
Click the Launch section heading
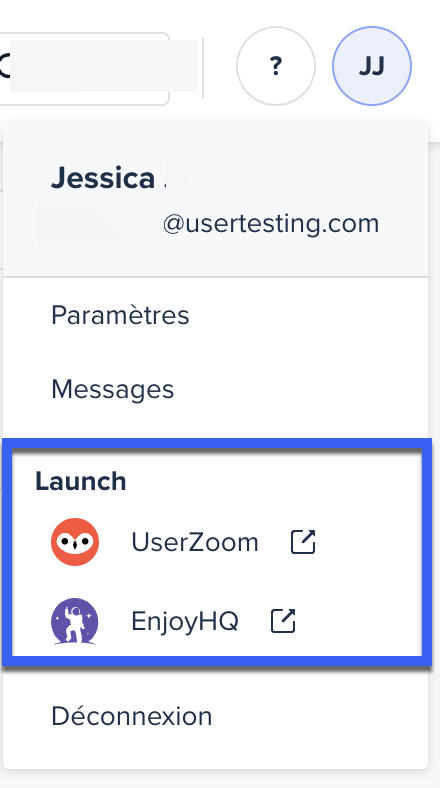(x=80, y=481)
